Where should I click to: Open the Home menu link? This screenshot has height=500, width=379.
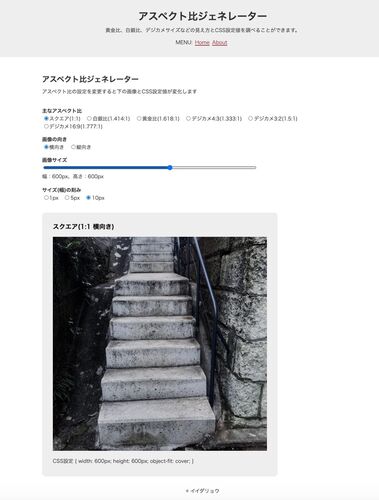pyautogui.click(x=202, y=43)
